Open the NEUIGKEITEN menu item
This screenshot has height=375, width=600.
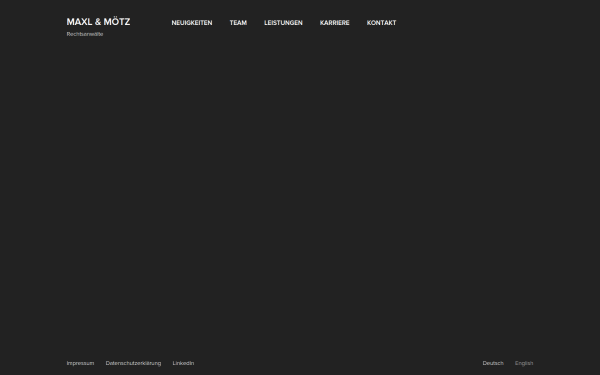[x=192, y=23]
